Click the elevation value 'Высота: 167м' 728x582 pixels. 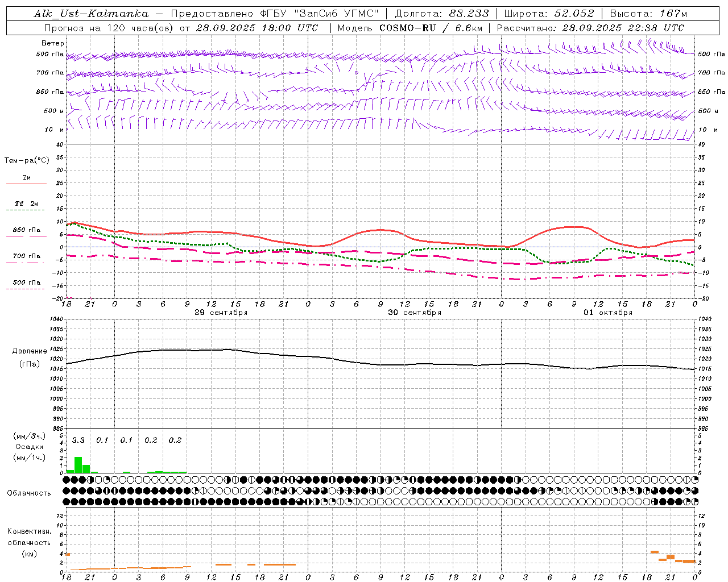click(648, 14)
